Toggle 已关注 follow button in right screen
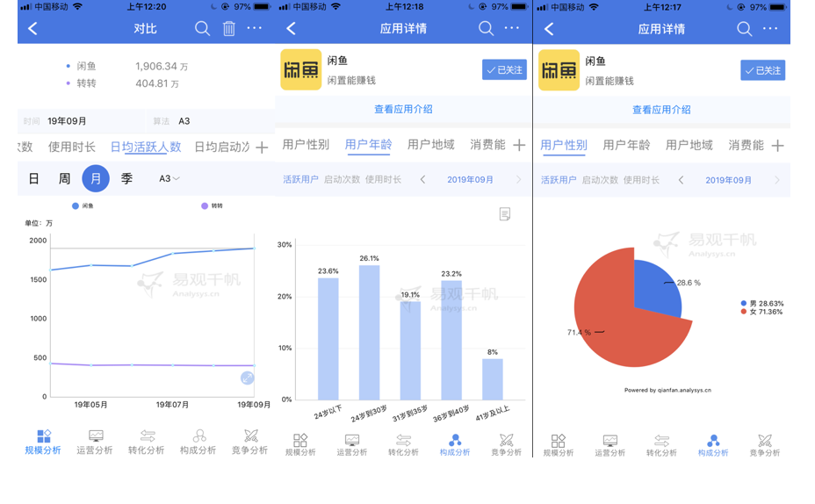 coord(762,70)
